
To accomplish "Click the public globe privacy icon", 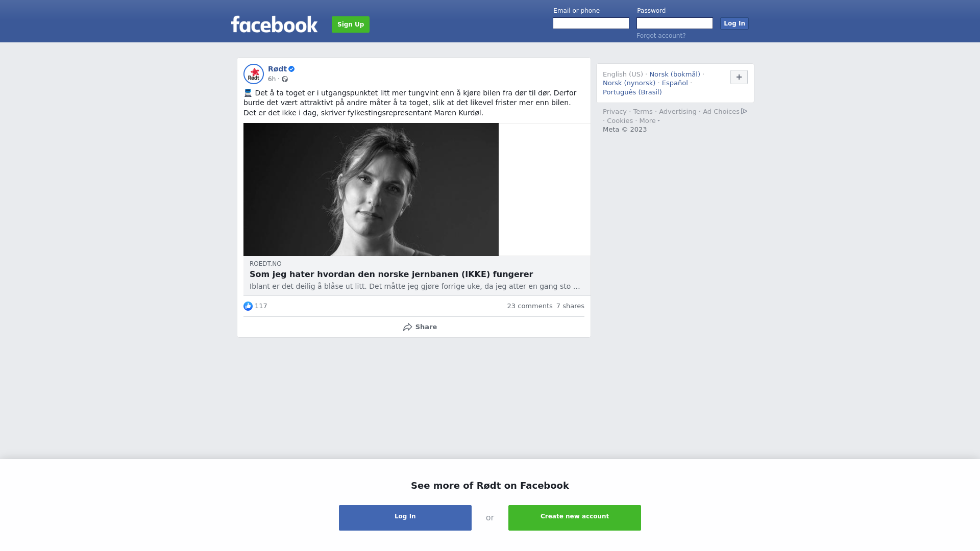I will tap(285, 79).
